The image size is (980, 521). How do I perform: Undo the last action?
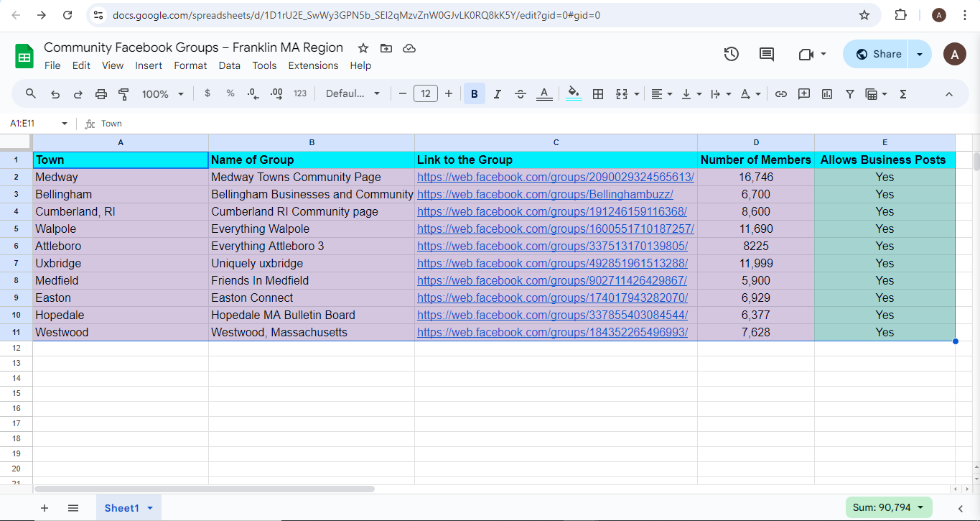click(55, 93)
